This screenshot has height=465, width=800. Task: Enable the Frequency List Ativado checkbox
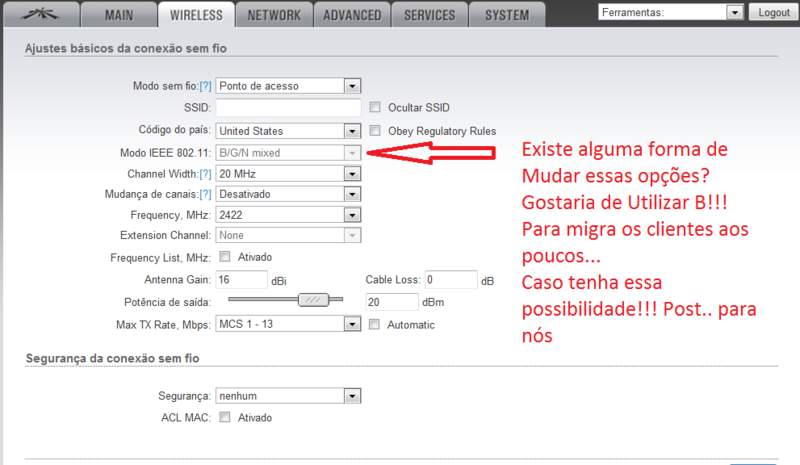224,257
